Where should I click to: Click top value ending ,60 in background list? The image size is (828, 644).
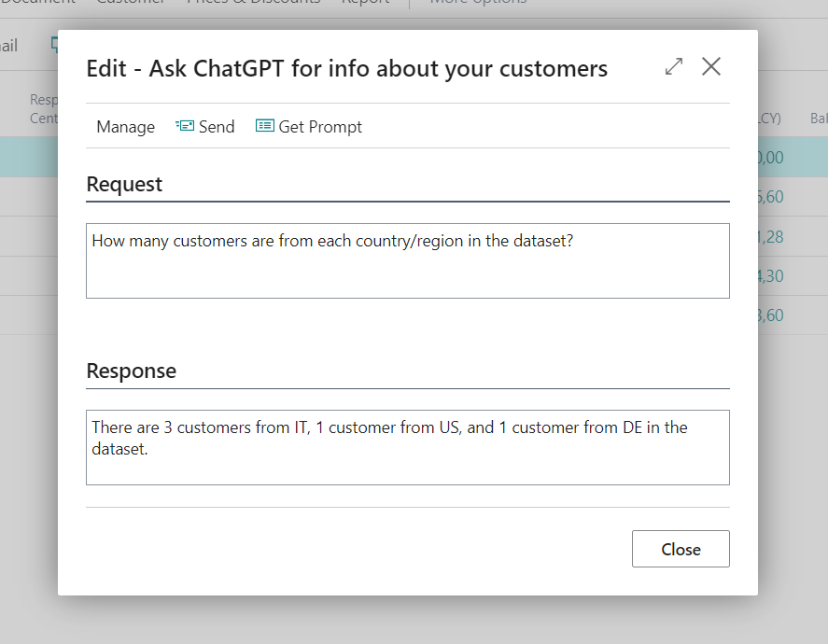[x=770, y=197]
